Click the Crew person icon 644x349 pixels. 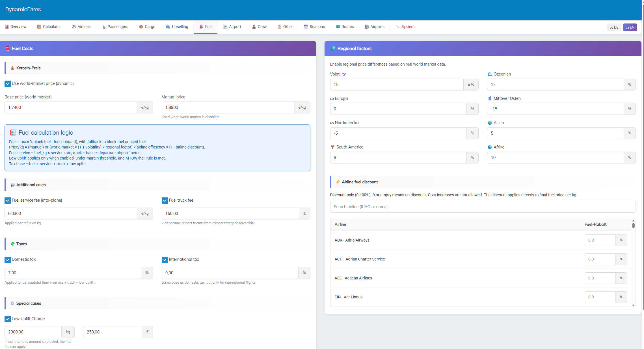254,27
